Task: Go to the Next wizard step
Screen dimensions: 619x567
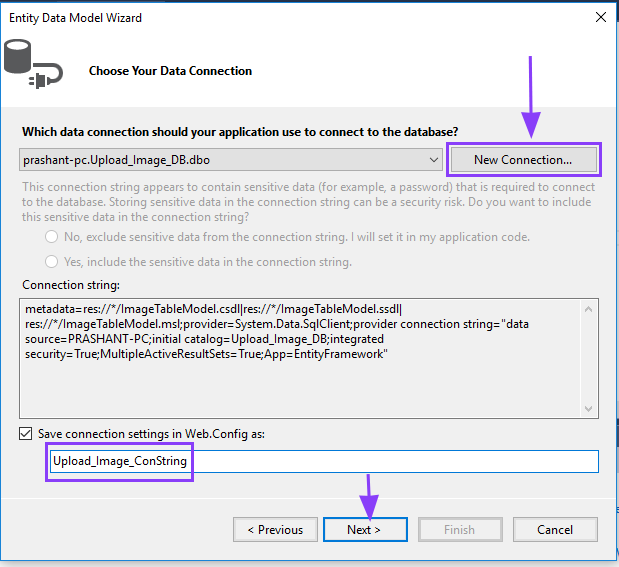Action: tap(364, 530)
